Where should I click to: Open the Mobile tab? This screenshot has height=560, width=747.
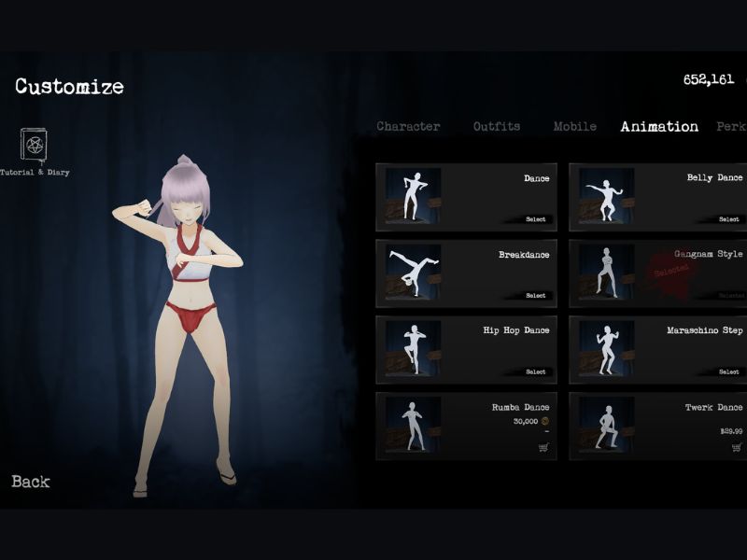[x=574, y=126]
